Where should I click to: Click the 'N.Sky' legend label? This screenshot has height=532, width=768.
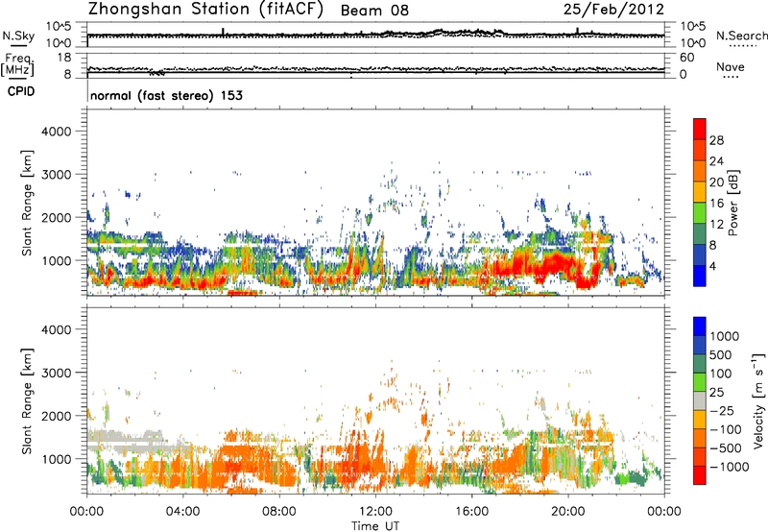(x=18, y=36)
